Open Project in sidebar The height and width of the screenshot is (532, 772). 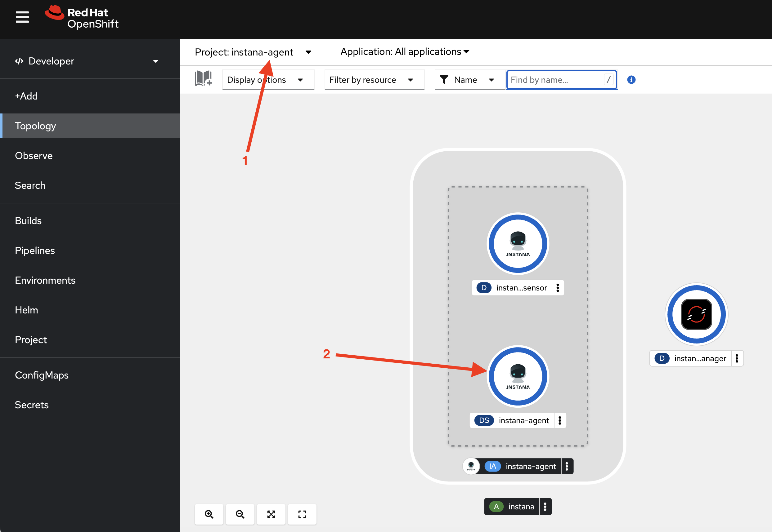tap(90, 340)
